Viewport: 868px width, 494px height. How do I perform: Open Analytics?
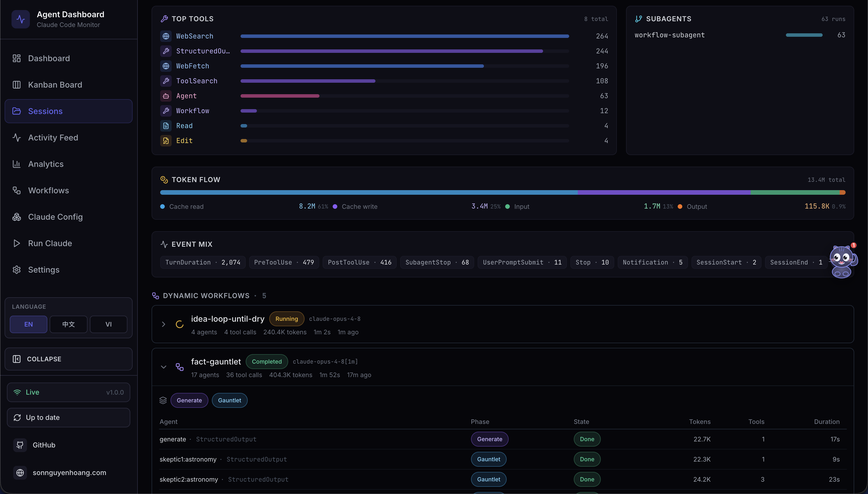(x=69, y=164)
